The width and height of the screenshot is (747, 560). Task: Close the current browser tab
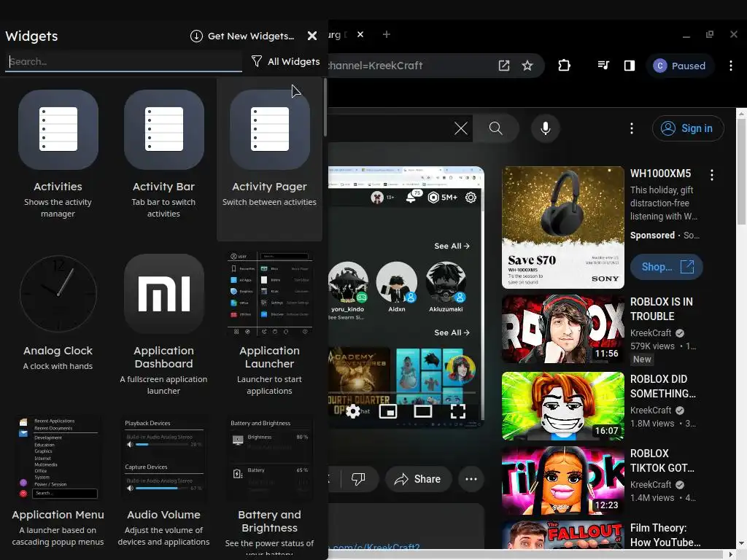360,34
